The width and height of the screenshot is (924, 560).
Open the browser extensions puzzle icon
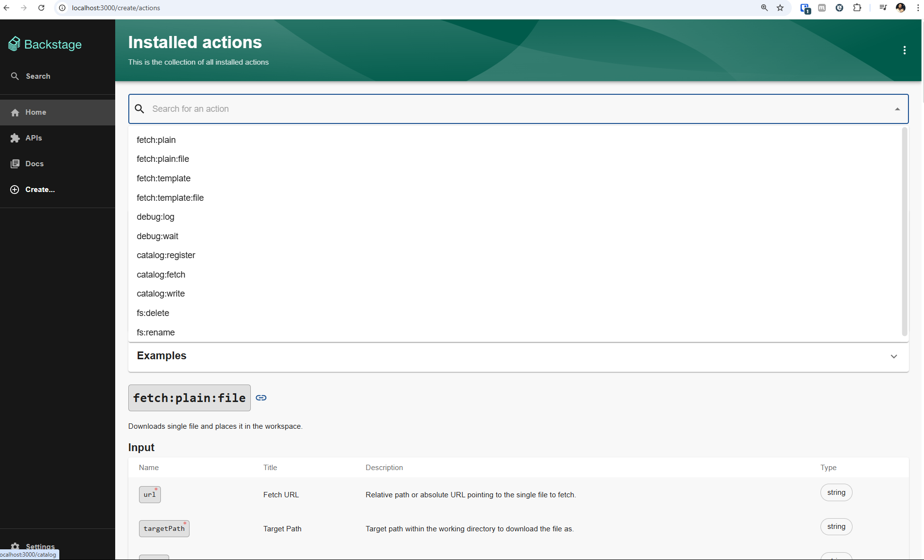point(857,8)
